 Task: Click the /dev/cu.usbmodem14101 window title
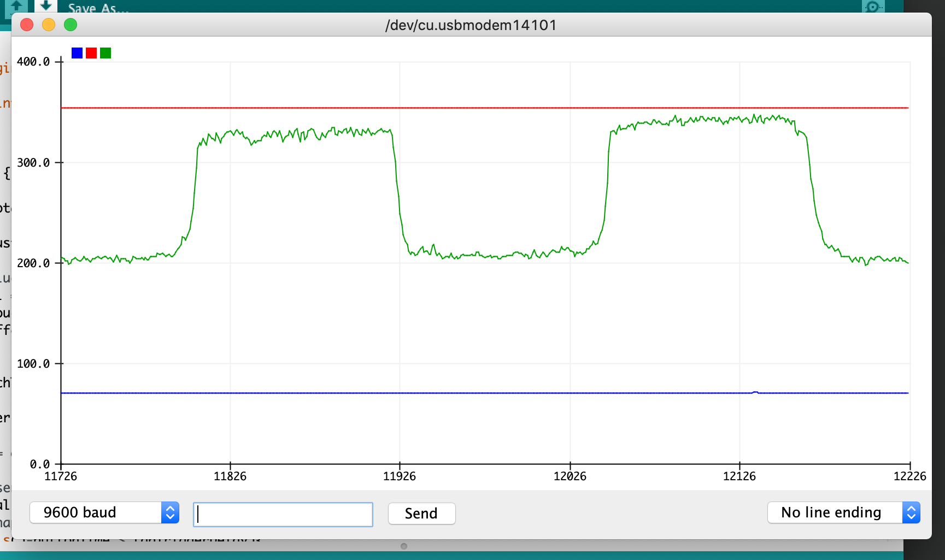471,25
